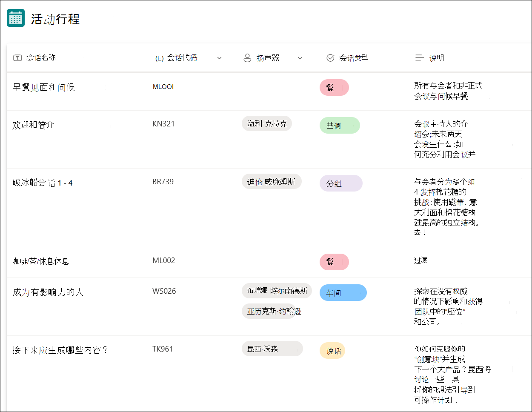Click the calendar icon beside 活动行程

click(16, 18)
